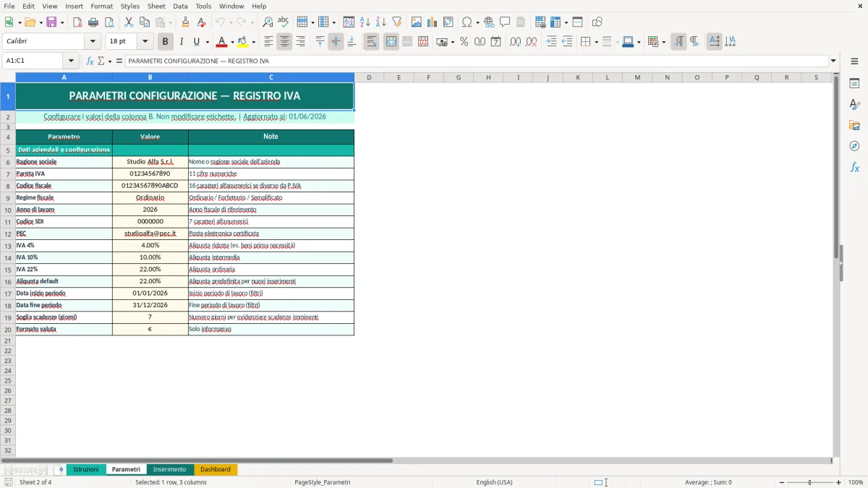Open the Function Wizard in the formula bar
This screenshot has width=868, height=488.
[90, 61]
